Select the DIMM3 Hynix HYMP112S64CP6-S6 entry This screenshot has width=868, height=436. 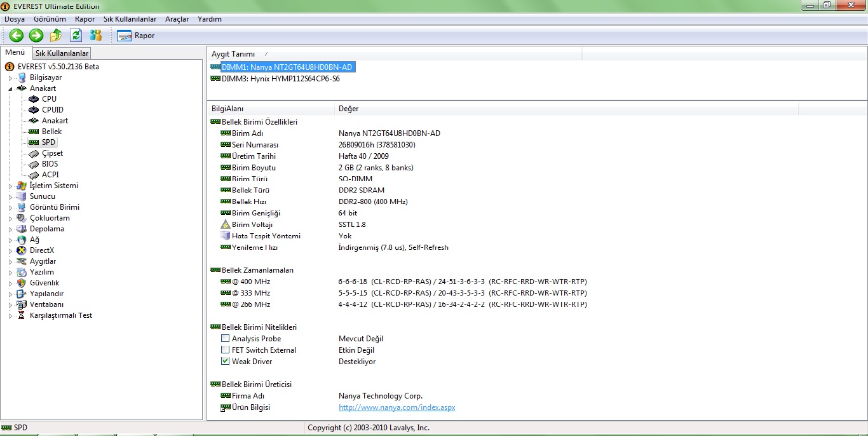pos(280,79)
